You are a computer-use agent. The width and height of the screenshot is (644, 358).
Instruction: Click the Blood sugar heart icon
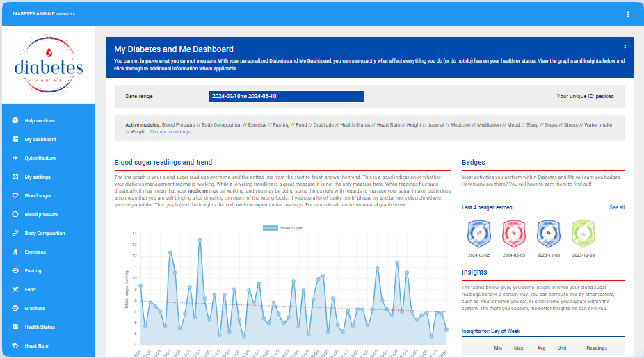pyautogui.click(x=15, y=195)
